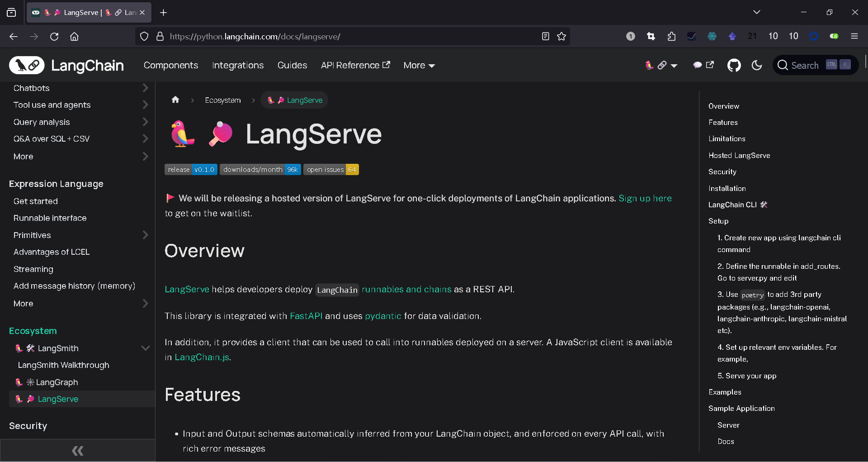The image size is (868, 462).
Task: Click the extension showing number 21
Action: 752,37
